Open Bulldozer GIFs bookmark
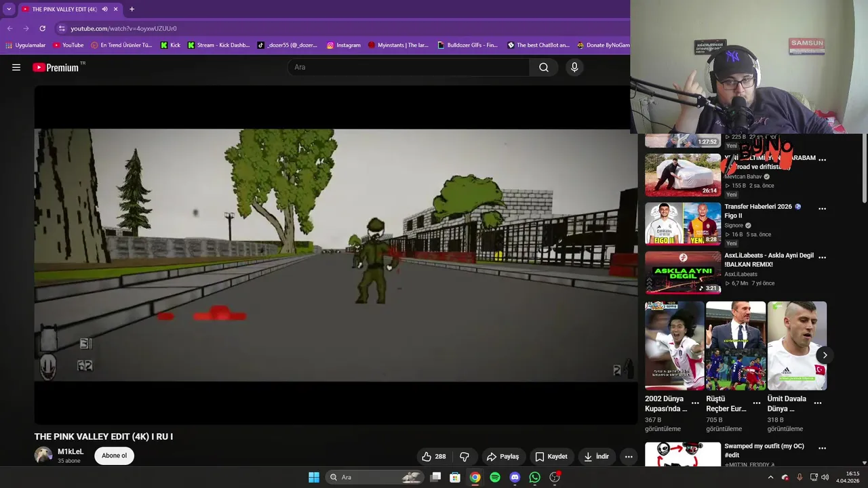This screenshot has height=488, width=868. 467,45
